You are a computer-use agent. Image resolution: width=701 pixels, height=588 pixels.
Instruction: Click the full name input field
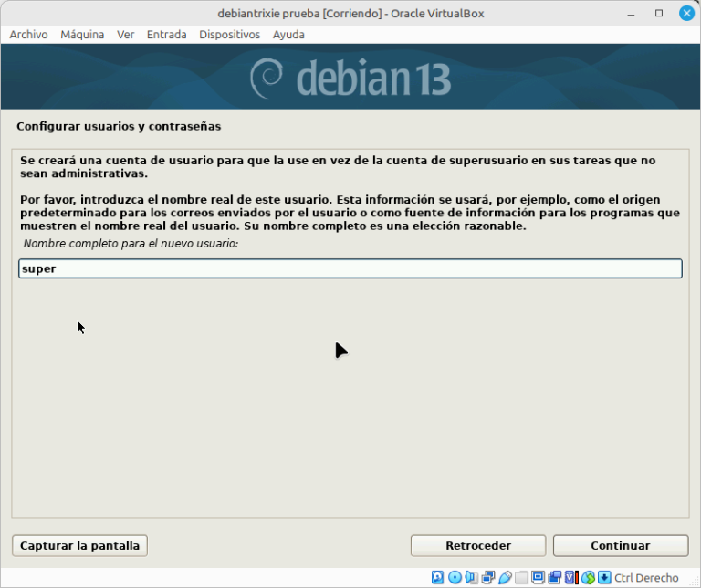click(x=350, y=268)
